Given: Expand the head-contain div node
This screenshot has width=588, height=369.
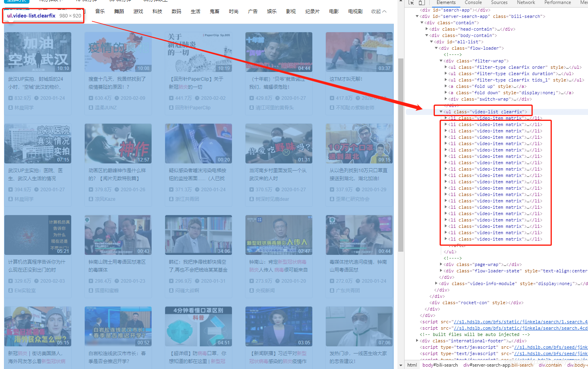Looking at the screenshot, I should (426, 29).
